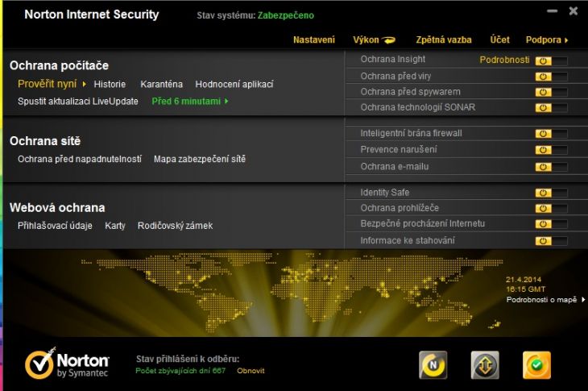Toggle Ochrana technologií SONAR switch
Image resolution: width=588 pixels, height=391 pixels.
551,108
